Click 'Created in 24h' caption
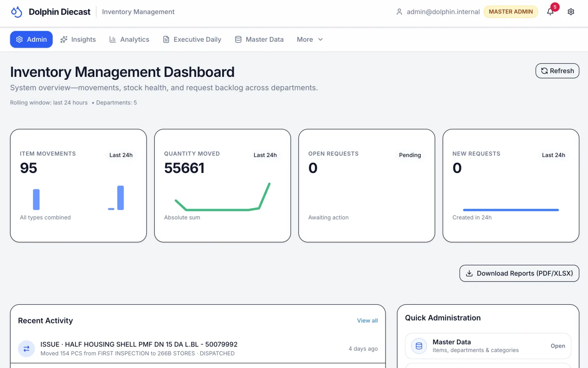This screenshot has width=588, height=368. (472, 218)
